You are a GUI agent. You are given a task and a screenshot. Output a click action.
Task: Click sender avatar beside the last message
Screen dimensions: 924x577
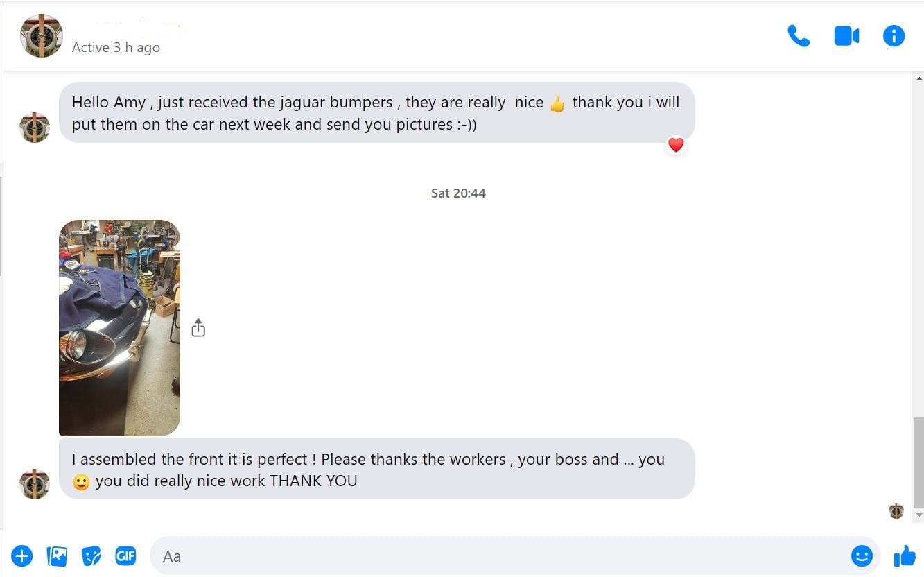point(35,483)
